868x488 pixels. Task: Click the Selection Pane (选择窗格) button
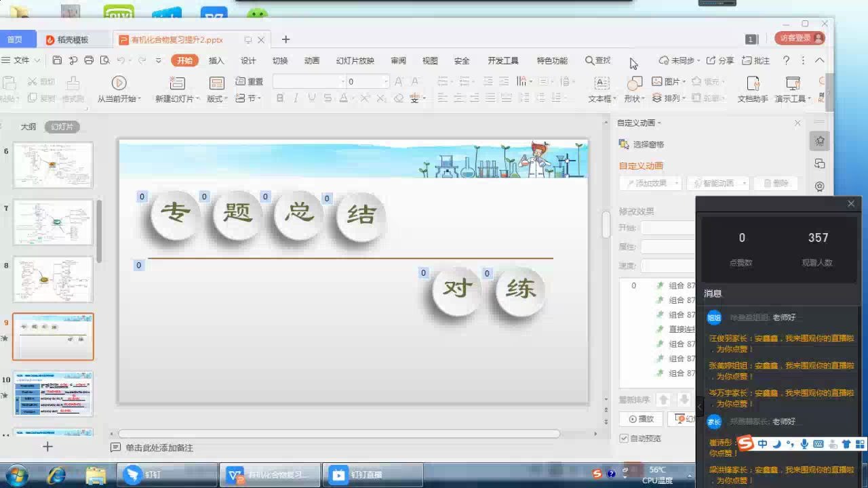642,144
